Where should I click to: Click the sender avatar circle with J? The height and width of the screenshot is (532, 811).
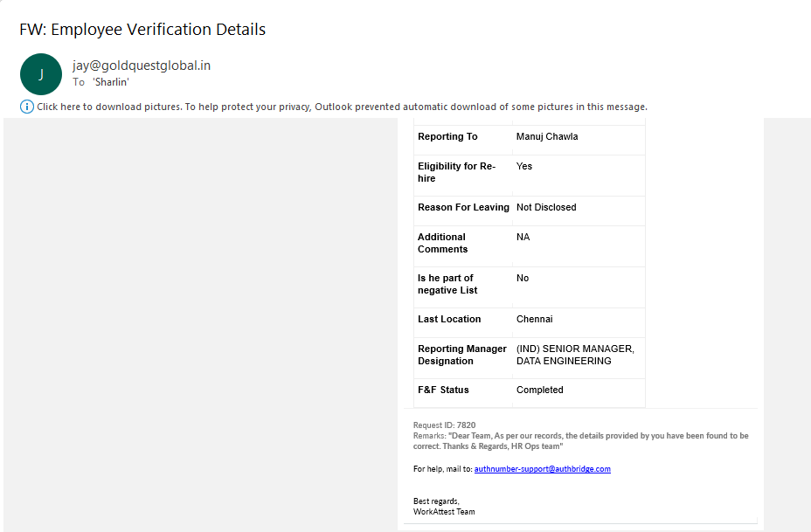[x=41, y=74]
